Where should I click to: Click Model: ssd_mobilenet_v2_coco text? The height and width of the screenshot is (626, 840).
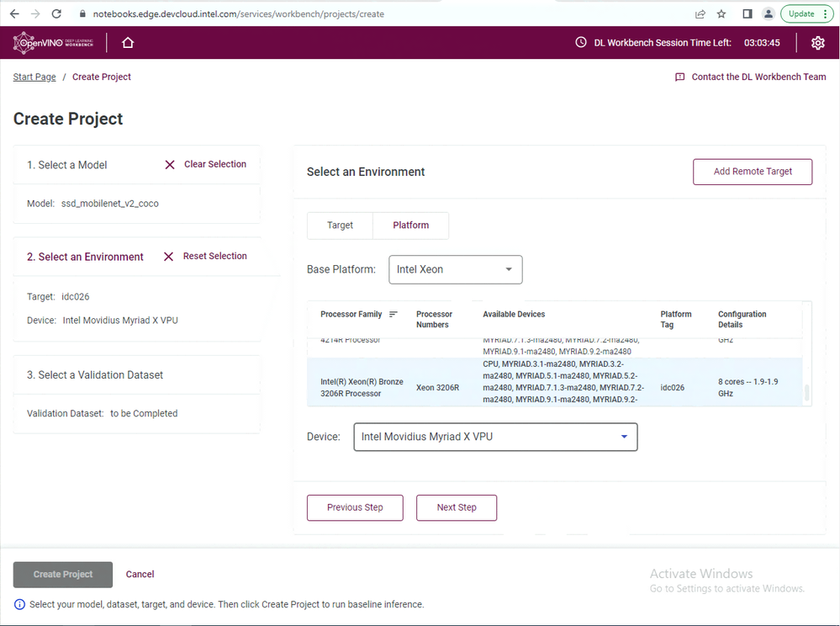click(92, 204)
